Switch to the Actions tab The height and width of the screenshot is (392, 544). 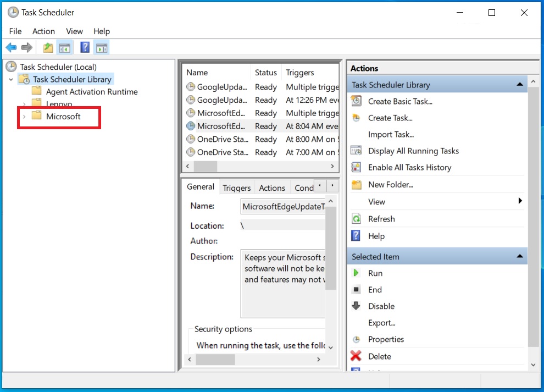[272, 187]
